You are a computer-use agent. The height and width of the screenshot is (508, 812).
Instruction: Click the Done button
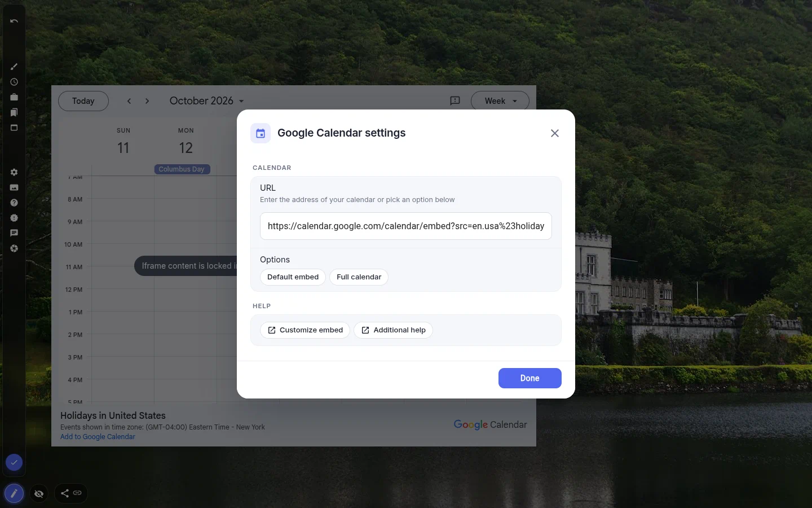point(530,378)
